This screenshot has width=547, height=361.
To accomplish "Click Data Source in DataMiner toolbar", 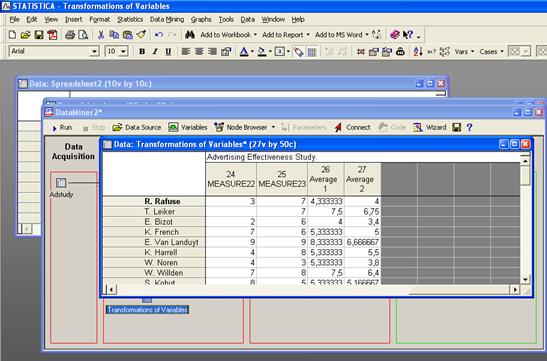I will (x=137, y=128).
